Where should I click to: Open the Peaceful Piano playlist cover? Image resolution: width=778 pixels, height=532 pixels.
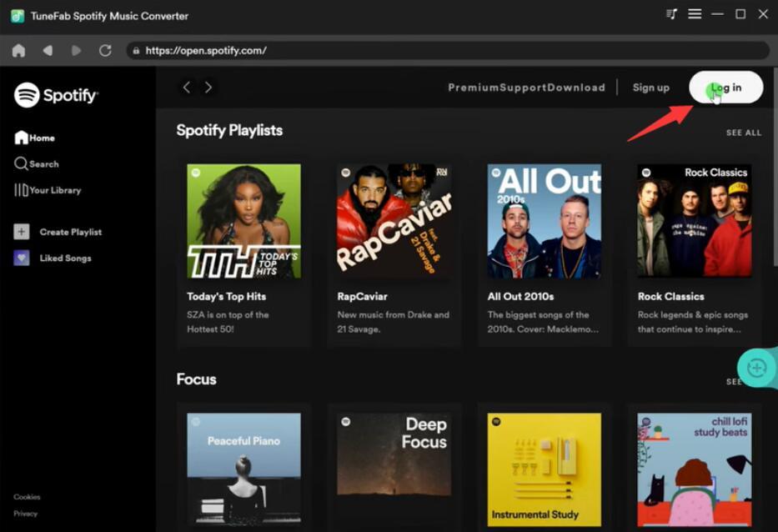click(x=243, y=469)
